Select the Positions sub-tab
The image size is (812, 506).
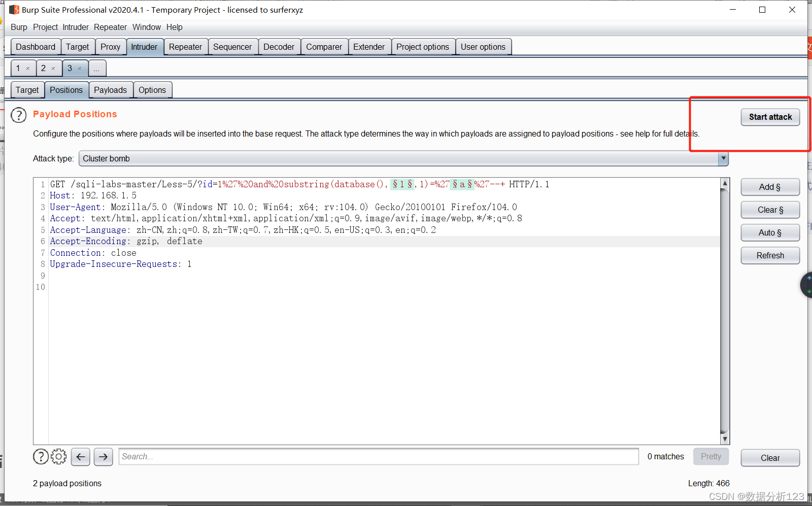(x=66, y=90)
